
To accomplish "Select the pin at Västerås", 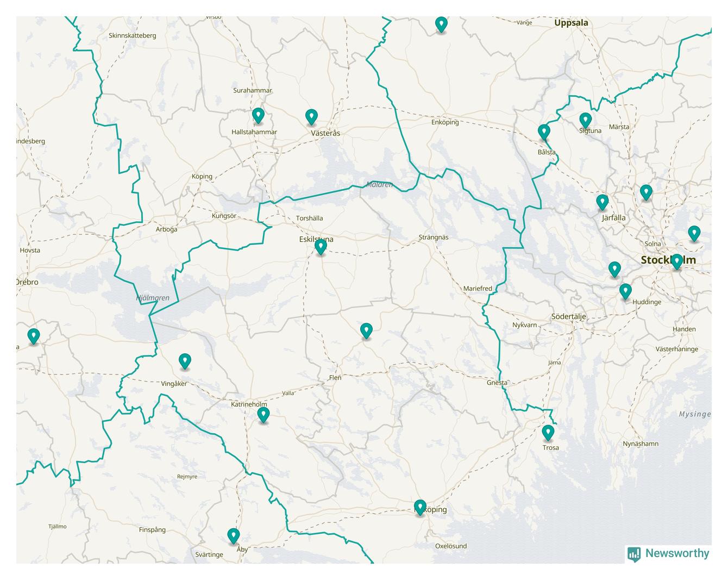I will [311, 116].
